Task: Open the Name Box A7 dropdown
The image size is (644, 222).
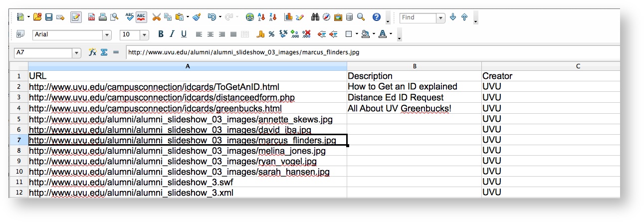Action: (x=76, y=53)
